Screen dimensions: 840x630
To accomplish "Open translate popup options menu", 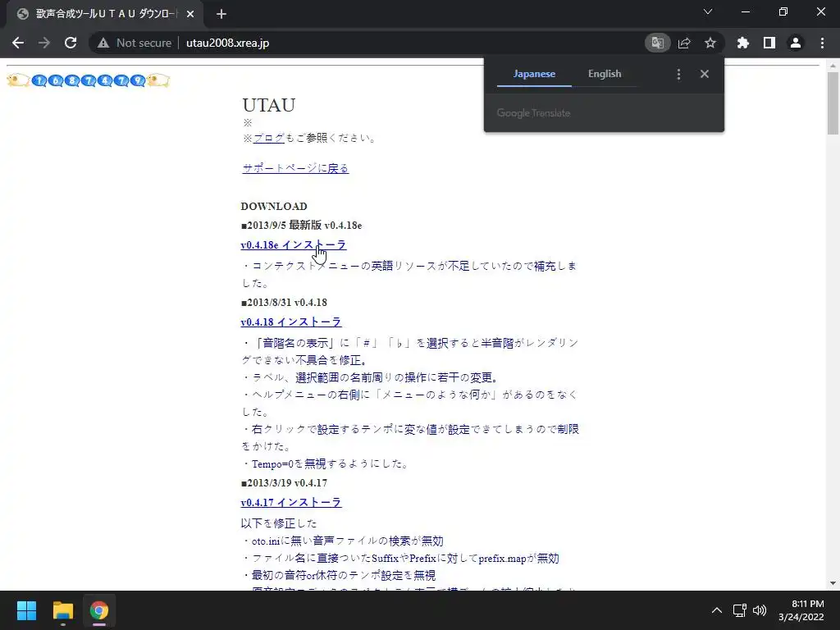I will [678, 74].
